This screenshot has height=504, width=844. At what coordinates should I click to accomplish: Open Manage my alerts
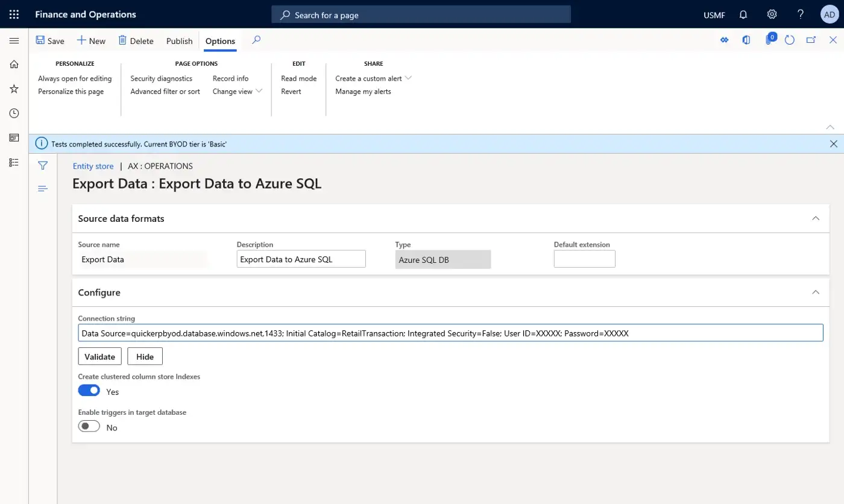364,92
